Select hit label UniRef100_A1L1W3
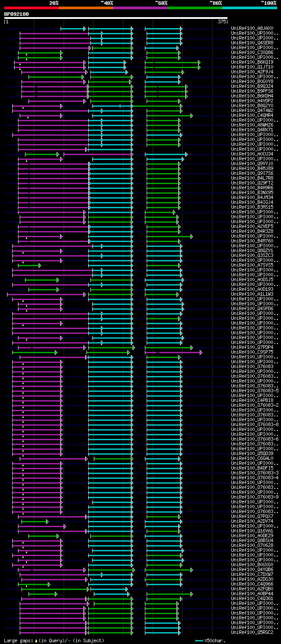This screenshot has width=281, height=644. (x=252, y=294)
